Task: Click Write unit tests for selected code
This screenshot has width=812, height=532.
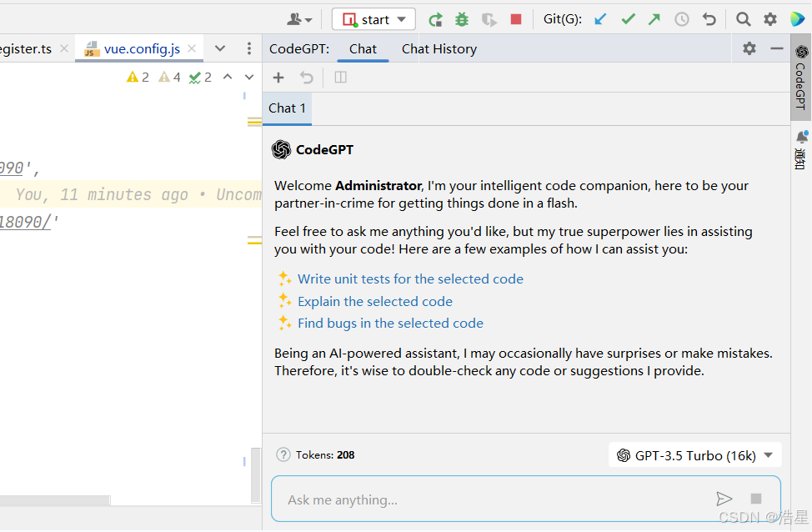Action: 410,279
